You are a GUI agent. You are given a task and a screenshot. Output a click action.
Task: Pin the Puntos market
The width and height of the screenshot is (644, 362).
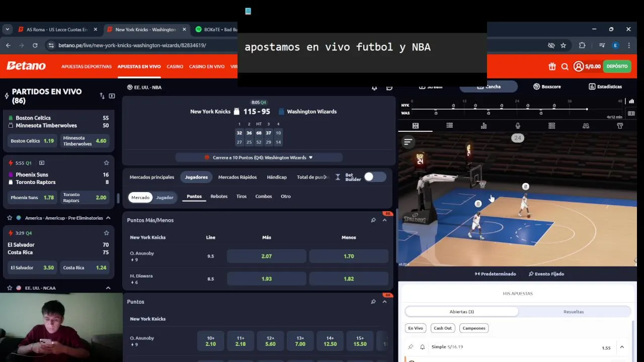(373, 302)
